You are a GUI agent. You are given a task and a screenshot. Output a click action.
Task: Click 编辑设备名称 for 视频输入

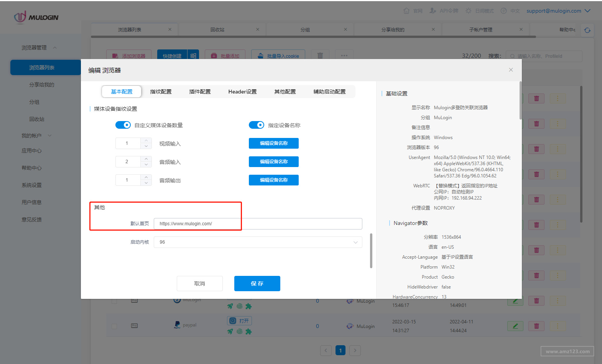pyautogui.click(x=274, y=143)
